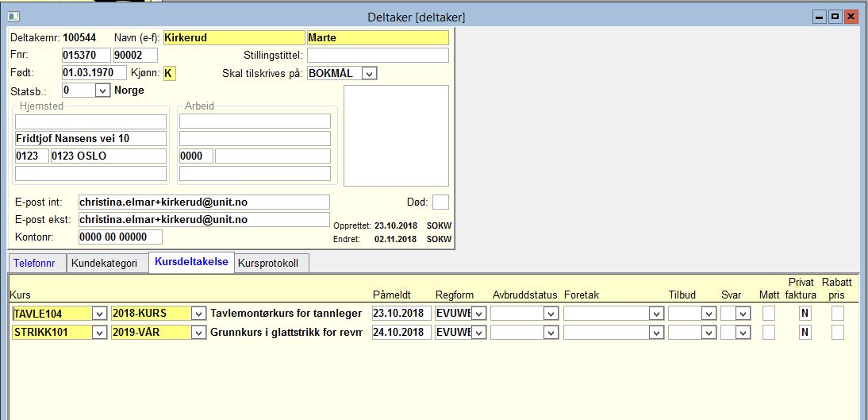Click the Opprettet date 23.10.2018
This screenshot has width=868, height=420.
[x=395, y=226]
